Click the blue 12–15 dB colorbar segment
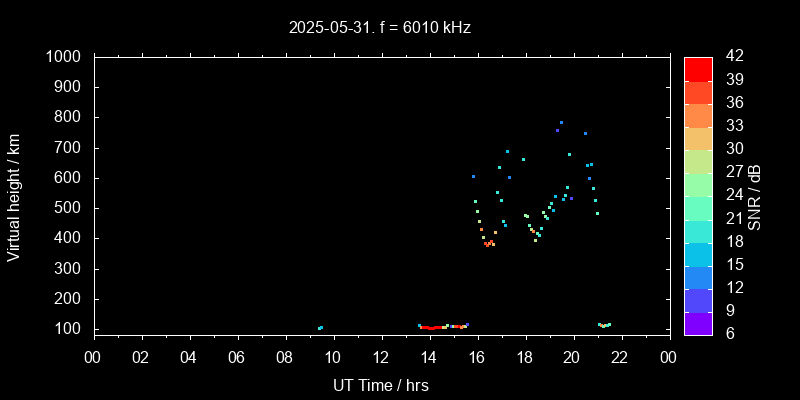The height and width of the screenshot is (400, 800). (698, 276)
